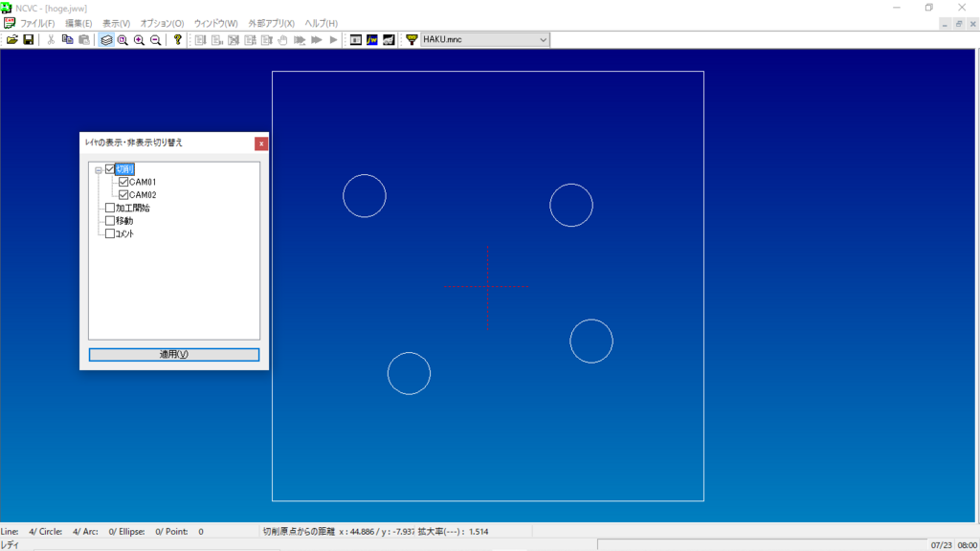980x551 pixels.
Task: Select the CAM02 tree item label
Action: click(143, 195)
